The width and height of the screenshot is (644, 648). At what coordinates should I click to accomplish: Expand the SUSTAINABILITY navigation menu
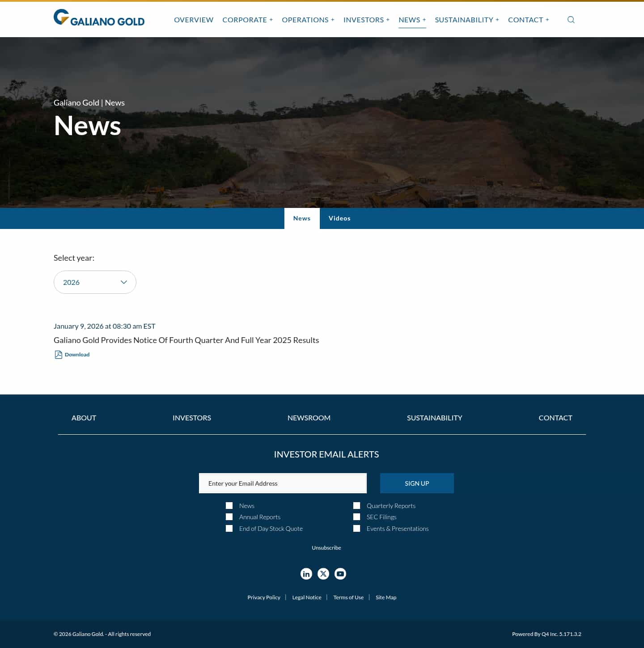464,20
